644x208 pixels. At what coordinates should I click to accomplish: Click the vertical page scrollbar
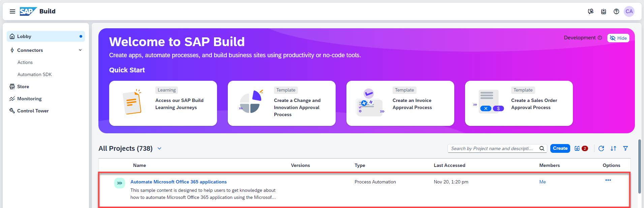click(639, 167)
